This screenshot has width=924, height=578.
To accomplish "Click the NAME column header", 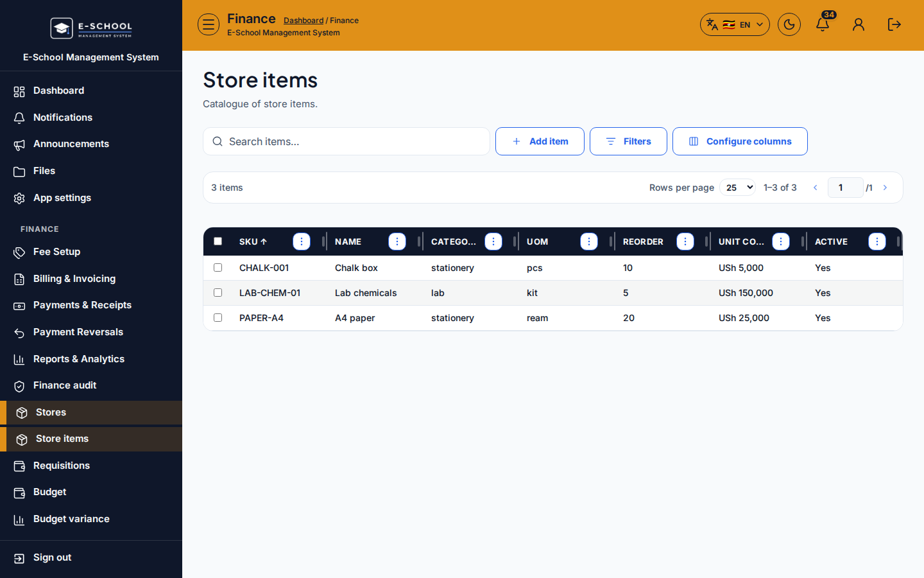I will [x=348, y=241].
